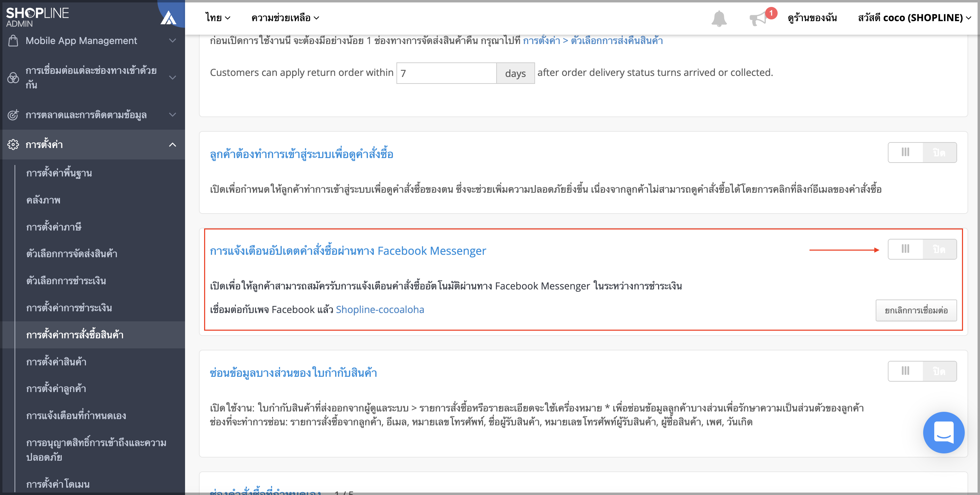Open การตั้งค่าโดเมน in sidebar

[58, 484]
